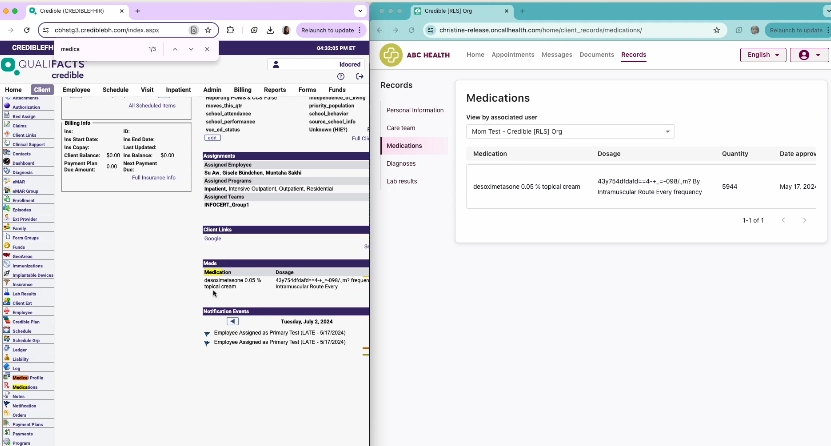Screen dimensions: 831x446
Task: Bookmark the Credible page with star
Action: [x=208, y=30]
